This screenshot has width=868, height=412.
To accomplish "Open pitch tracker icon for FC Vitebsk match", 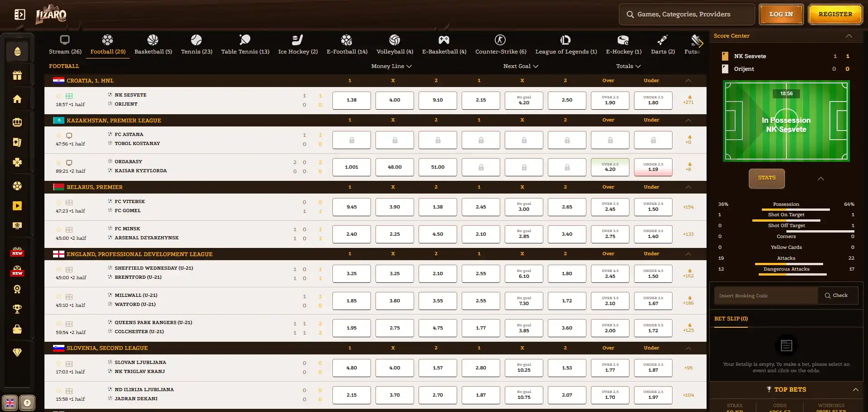I will [x=69, y=203].
